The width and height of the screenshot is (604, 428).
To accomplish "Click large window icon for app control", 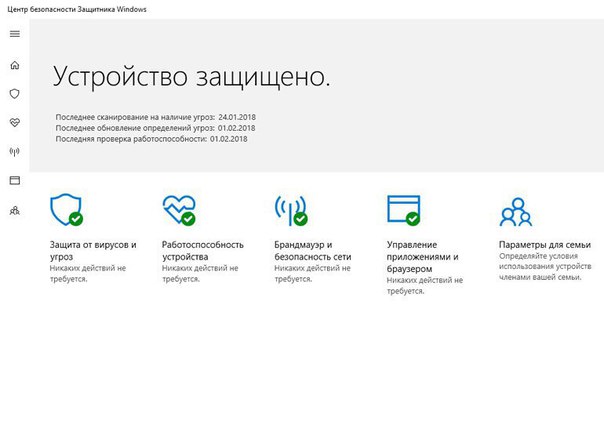I will click(404, 210).
